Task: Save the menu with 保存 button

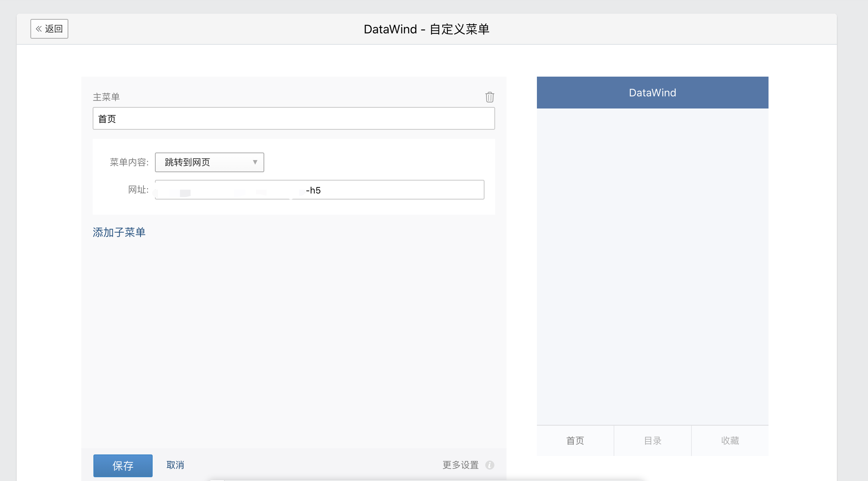Action: (x=123, y=465)
